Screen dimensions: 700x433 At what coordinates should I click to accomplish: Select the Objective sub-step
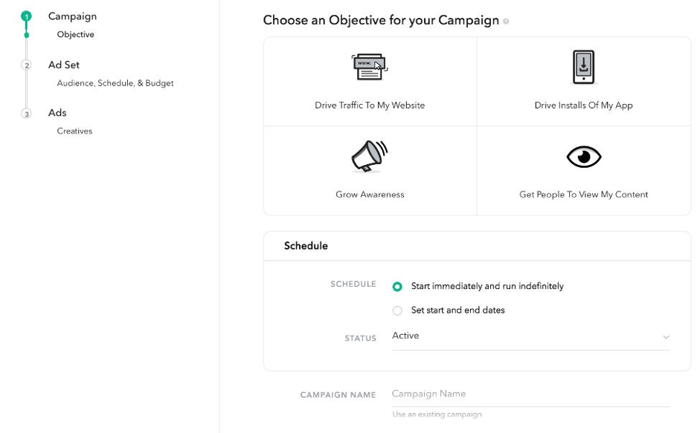[75, 34]
